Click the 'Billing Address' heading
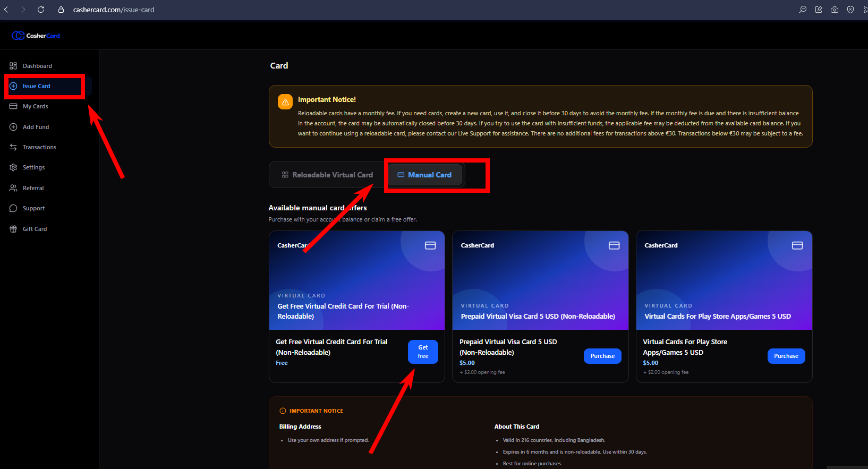This screenshot has height=469, width=868. [x=300, y=427]
